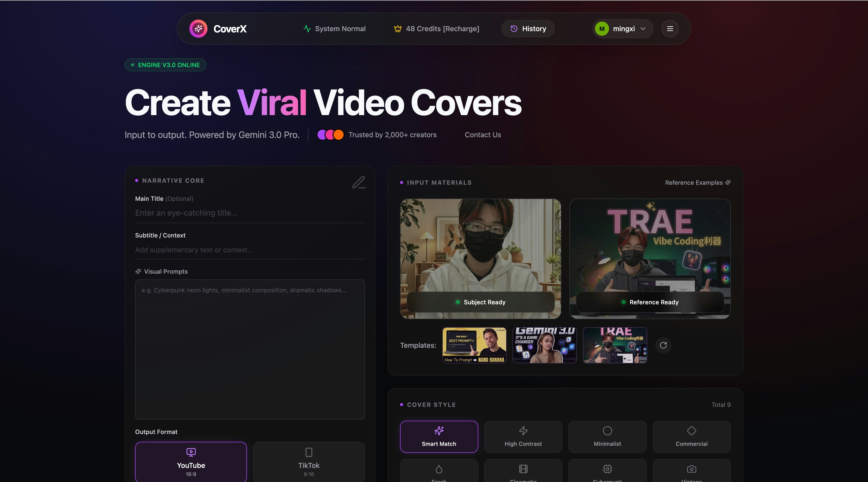Click the Fresh droplet icon

pos(439,469)
